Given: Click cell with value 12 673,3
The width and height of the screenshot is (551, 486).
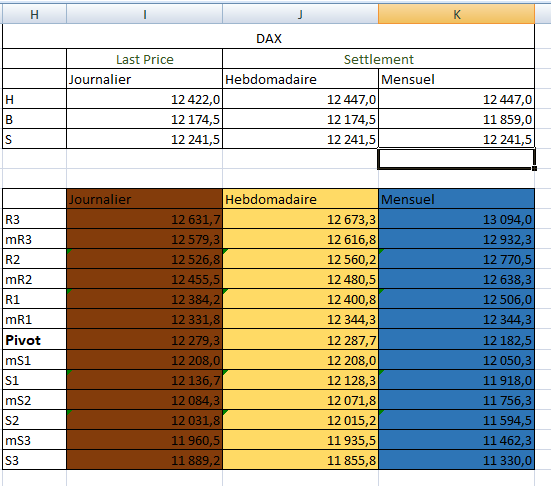Looking at the screenshot, I should tap(300, 219).
